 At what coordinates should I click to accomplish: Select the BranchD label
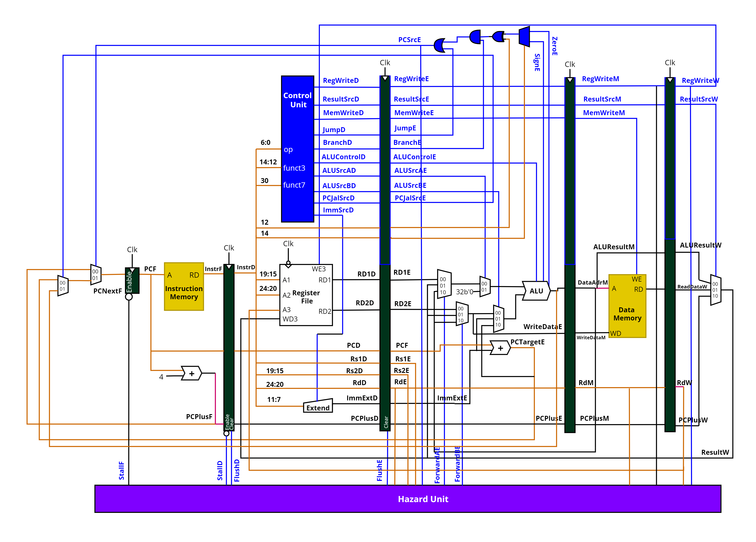(337, 142)
